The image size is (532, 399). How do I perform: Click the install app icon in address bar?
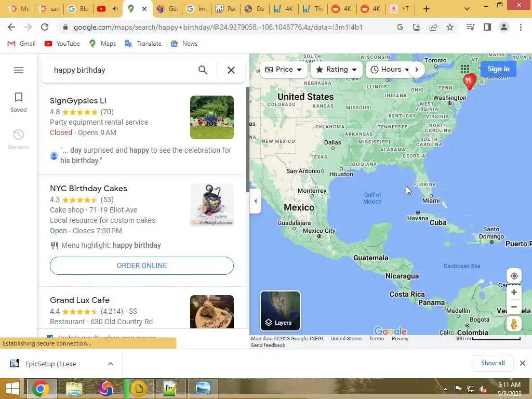[x=417, y=27]
